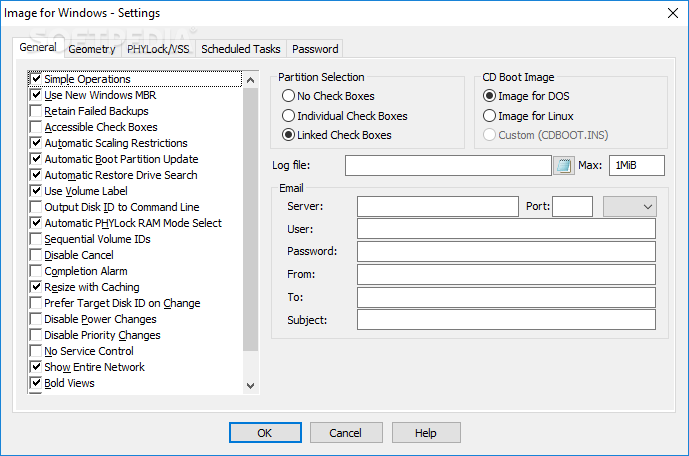Viewport: 689px width, 456px height.
Task: Open the email encryption dropdown next to Port
Action: click(630, 206)
